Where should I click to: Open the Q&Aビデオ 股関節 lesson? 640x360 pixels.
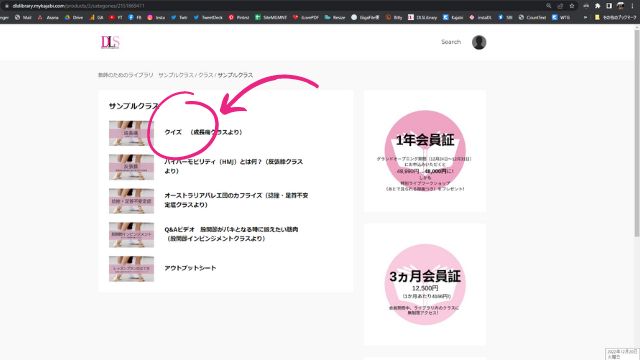231,234
